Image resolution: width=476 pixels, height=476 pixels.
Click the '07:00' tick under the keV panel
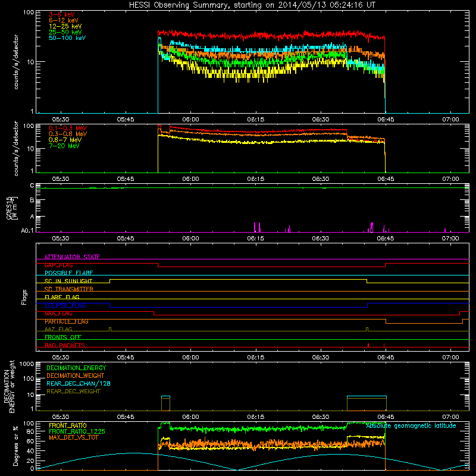[450, 120]
